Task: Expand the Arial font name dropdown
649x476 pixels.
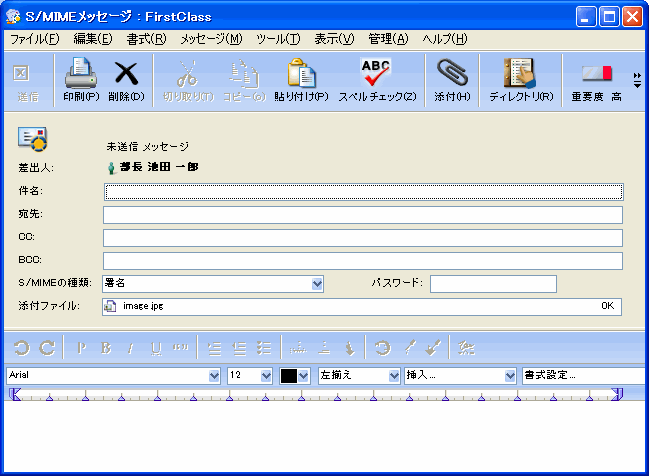Action: click(x=214, y=376)
